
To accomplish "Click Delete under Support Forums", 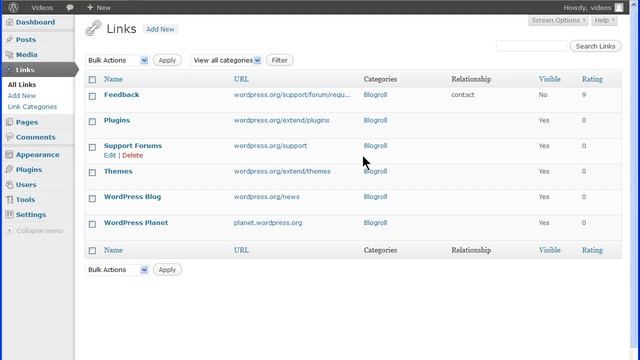I will coord(133,156).
